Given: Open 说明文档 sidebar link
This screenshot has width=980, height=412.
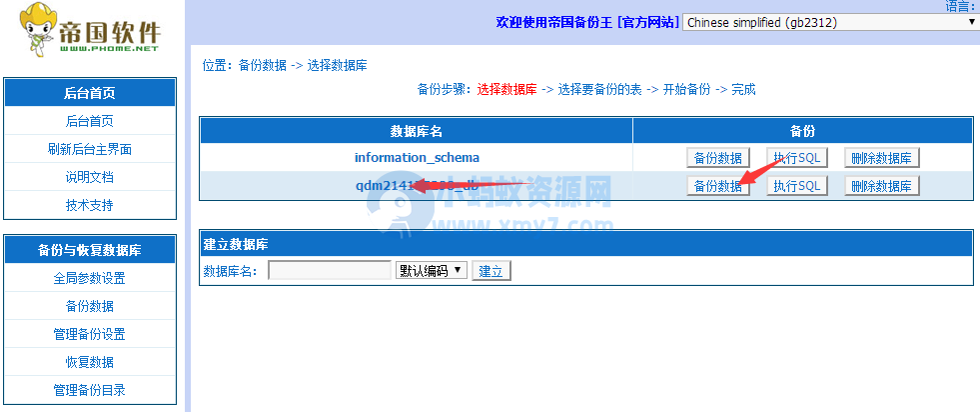Looking at the screenshot, I should (x=89, y=178).
